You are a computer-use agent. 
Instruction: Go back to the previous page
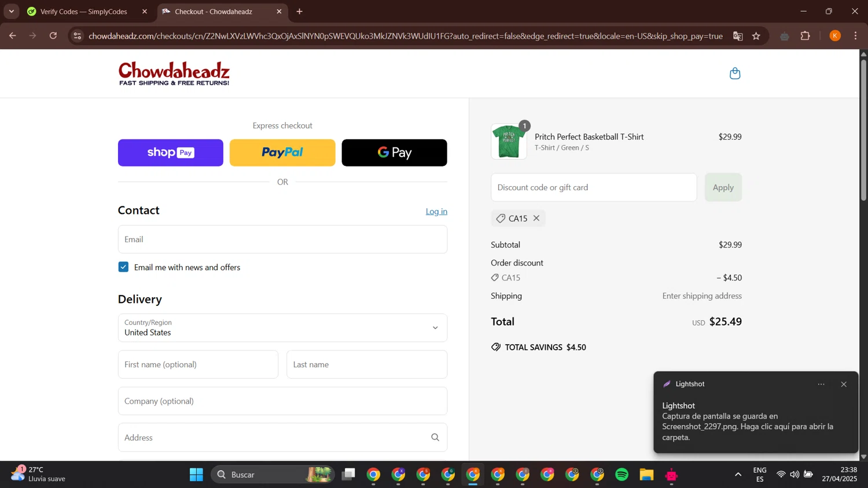coord(13,36)
